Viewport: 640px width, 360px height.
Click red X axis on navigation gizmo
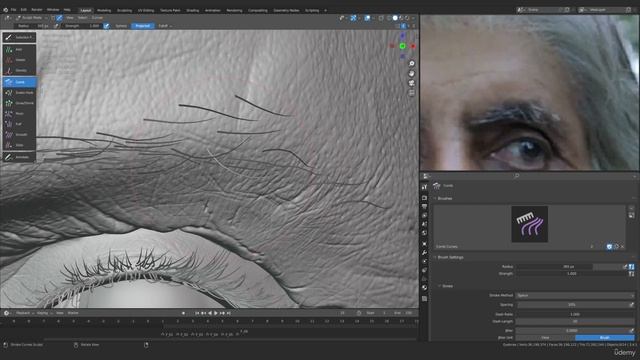tap(413, 46)
